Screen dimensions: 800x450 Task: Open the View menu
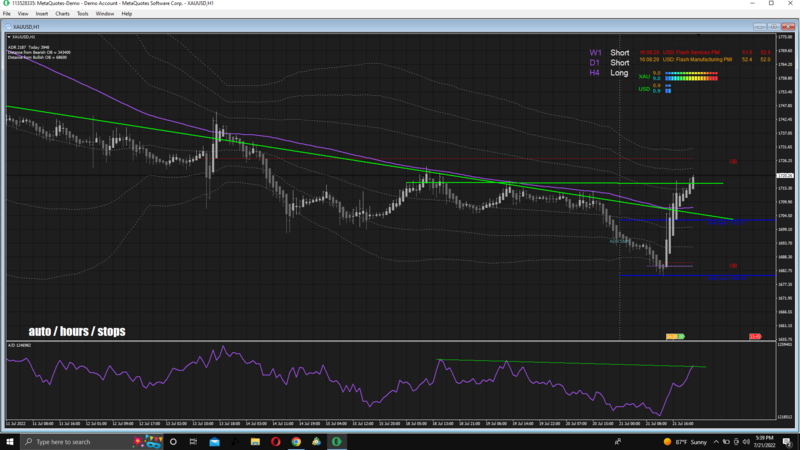click(23, 14)
